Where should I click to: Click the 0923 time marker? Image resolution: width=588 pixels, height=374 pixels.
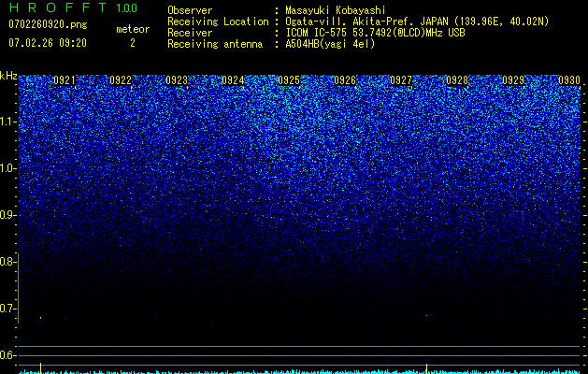(x=177, y=80)
